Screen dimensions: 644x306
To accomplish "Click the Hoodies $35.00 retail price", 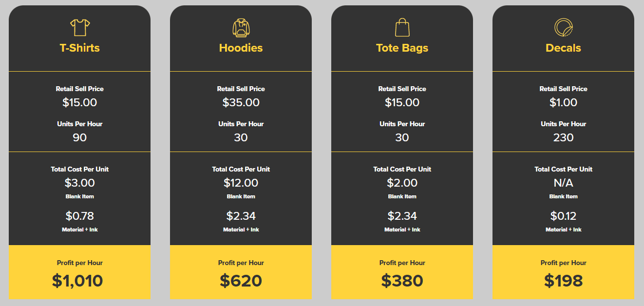I will coord(241,102).
